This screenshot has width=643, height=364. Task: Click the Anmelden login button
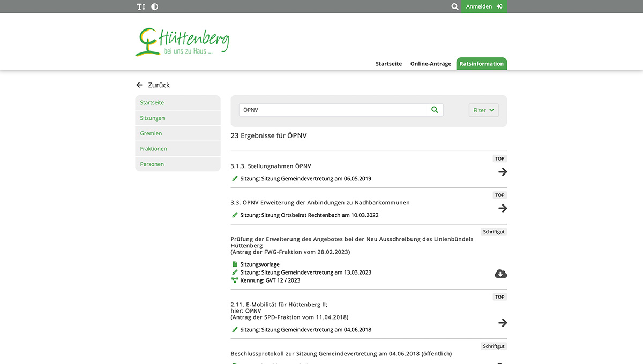tap(484, 6)
